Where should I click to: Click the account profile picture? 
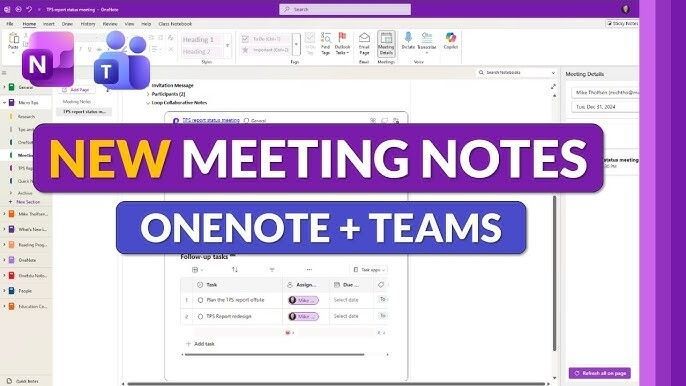(x=626, y=9)
